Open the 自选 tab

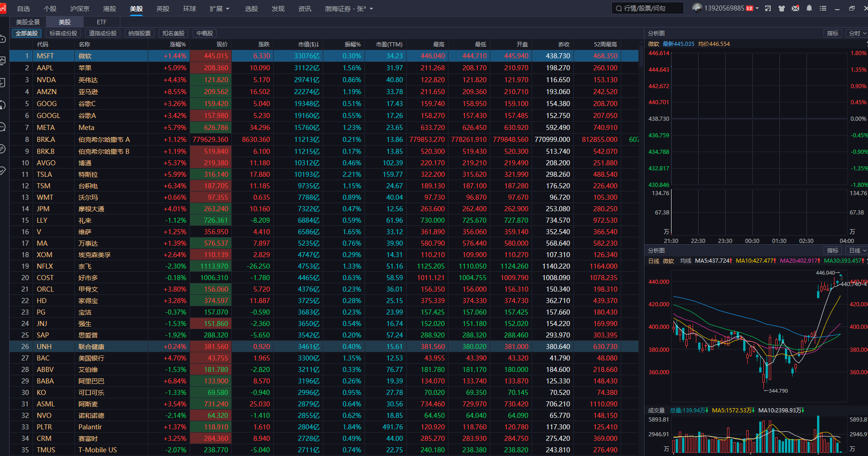23,9
